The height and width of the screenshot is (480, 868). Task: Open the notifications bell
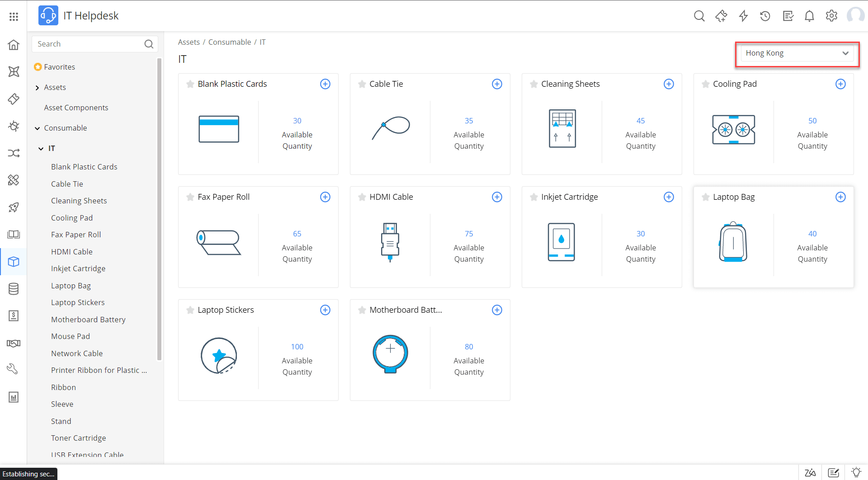tap(809, 15)
